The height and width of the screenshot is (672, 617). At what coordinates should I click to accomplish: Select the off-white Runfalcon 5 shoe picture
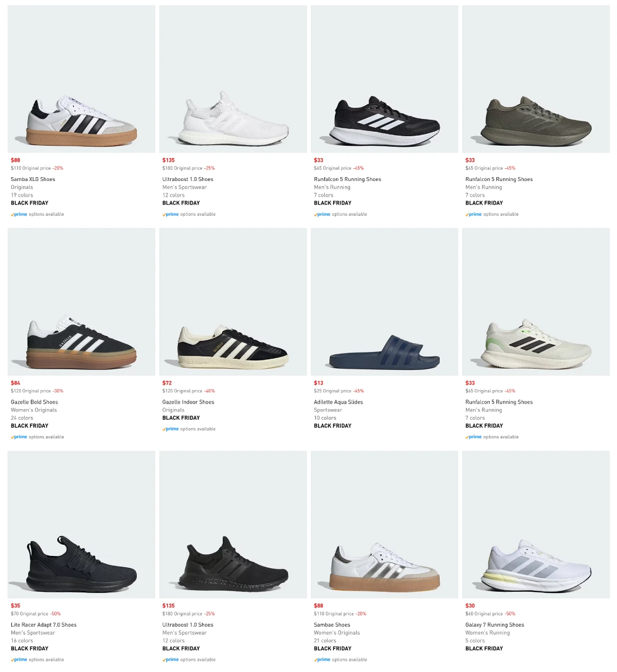click(x=536, y=302)
